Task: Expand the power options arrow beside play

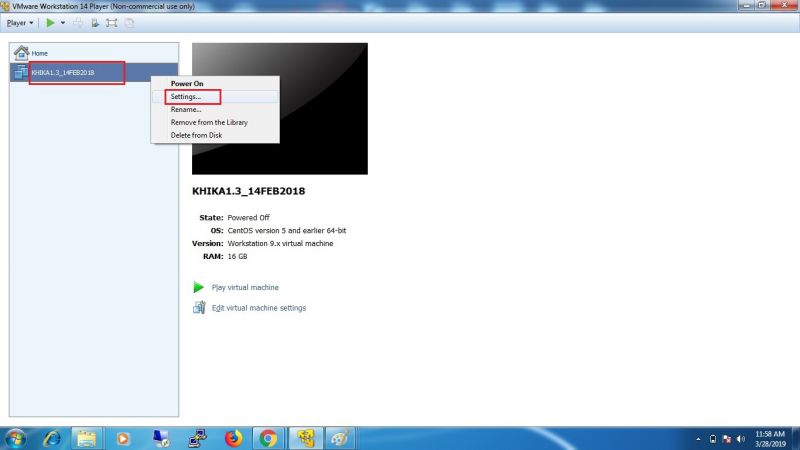Action: (x=63, y=23)
